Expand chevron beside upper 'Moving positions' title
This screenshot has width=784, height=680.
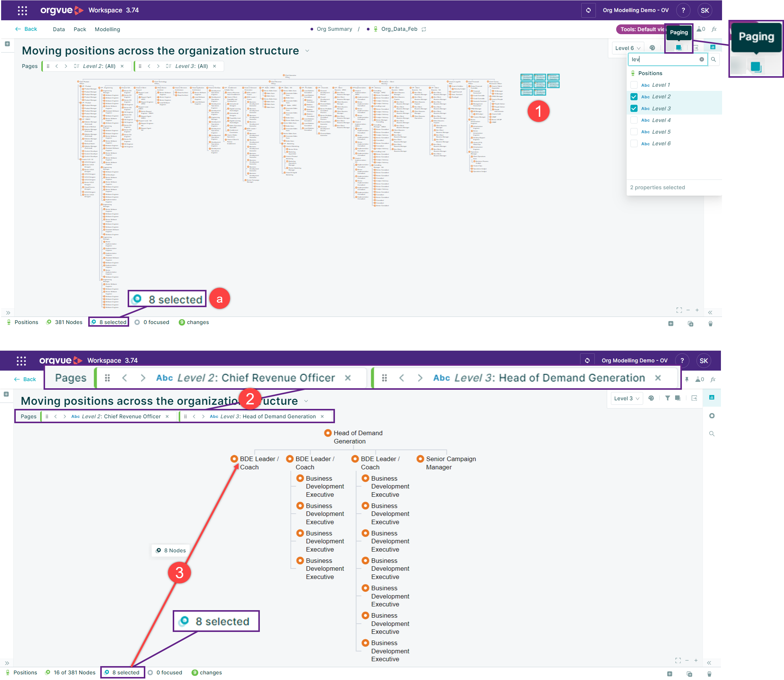(307, 51)
